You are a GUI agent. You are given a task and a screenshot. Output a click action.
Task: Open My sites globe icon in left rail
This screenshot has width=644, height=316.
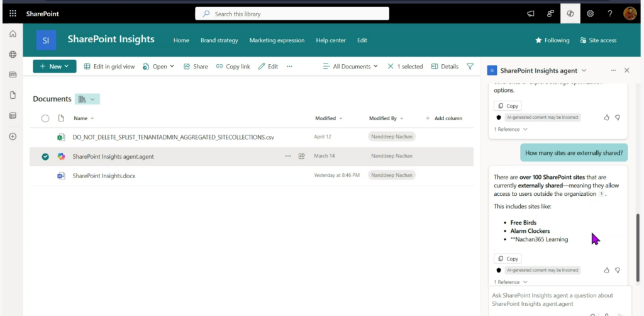13,54
